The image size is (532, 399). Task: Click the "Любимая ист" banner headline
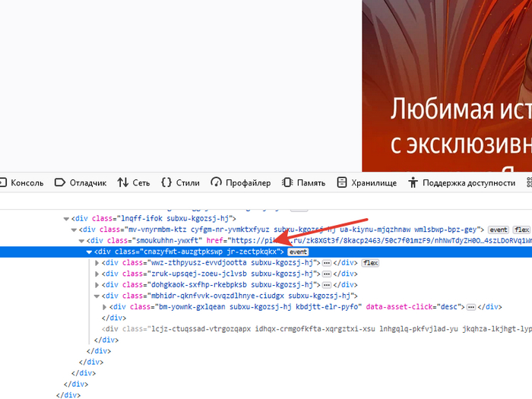click(x=461, y=109)
